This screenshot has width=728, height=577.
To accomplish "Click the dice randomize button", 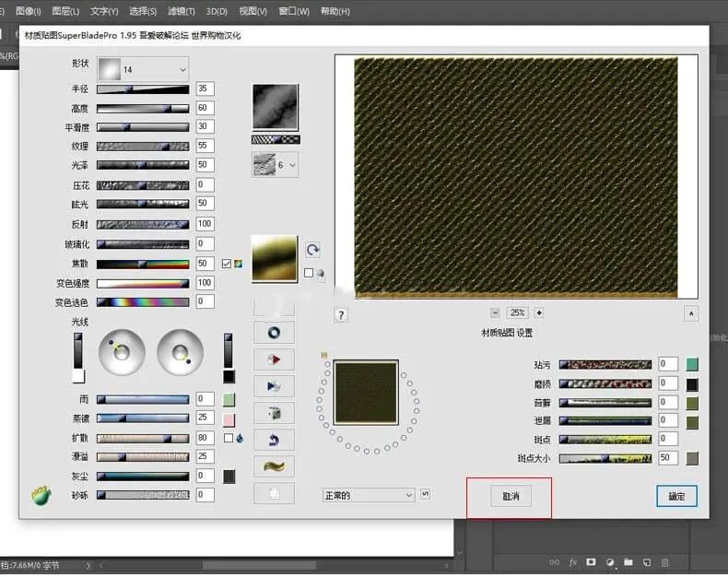I will [x=274, y=413].
